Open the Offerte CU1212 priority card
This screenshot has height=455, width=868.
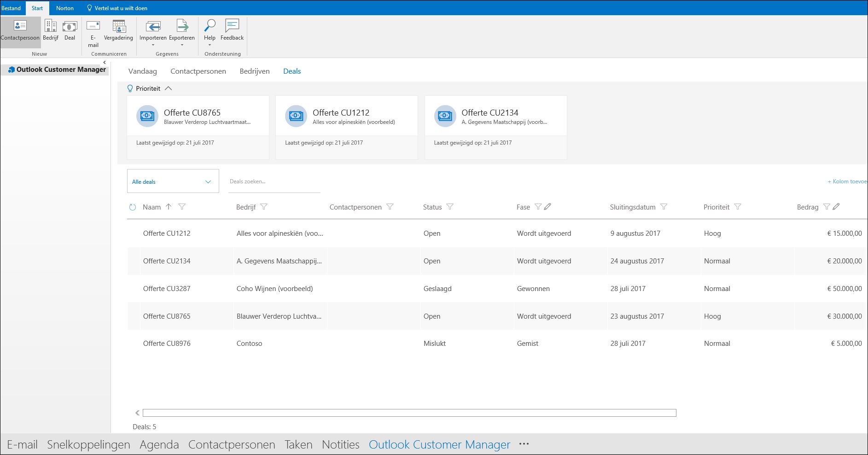click(347, 128)
